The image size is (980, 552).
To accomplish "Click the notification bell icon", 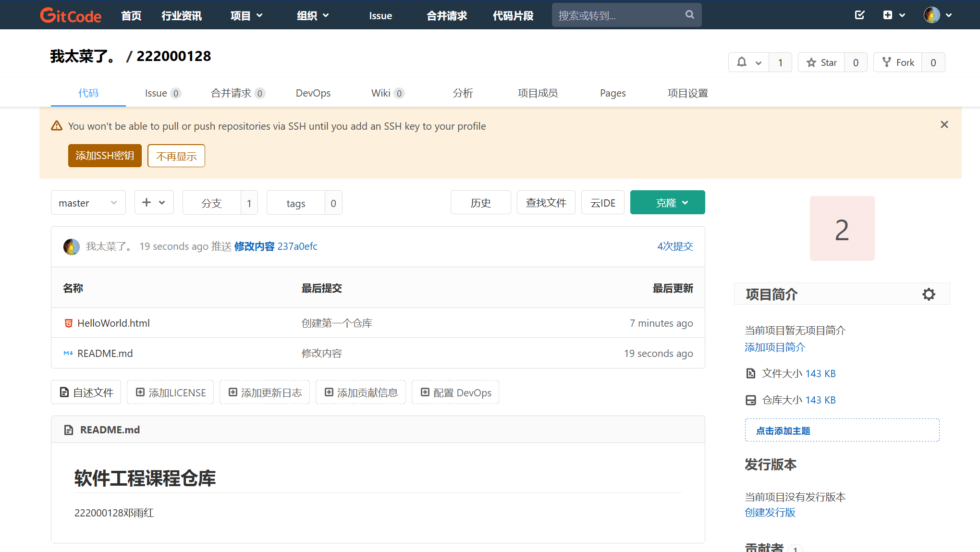I will pos(742,62).
